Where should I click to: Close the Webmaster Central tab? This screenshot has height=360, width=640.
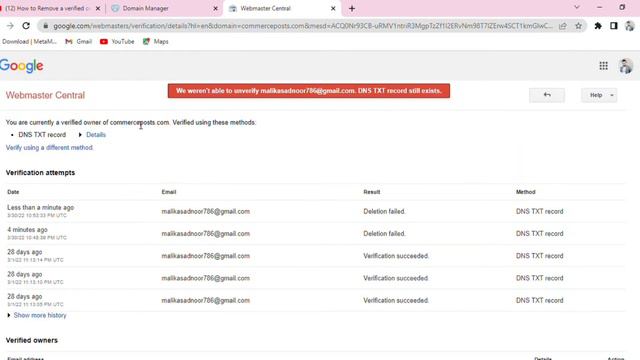click(333, 8)
